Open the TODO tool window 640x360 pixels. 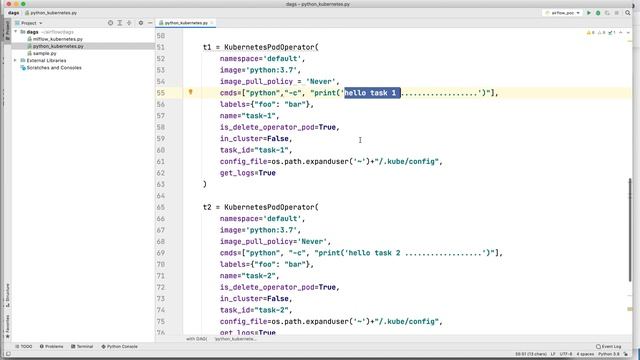point(24,347)
